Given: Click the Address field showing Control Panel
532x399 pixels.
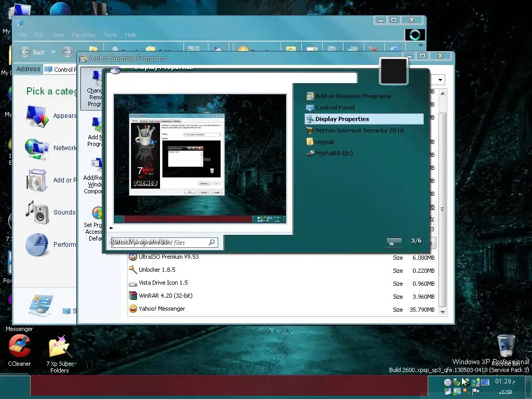Looking at the screenshot, I should point(60,69).
